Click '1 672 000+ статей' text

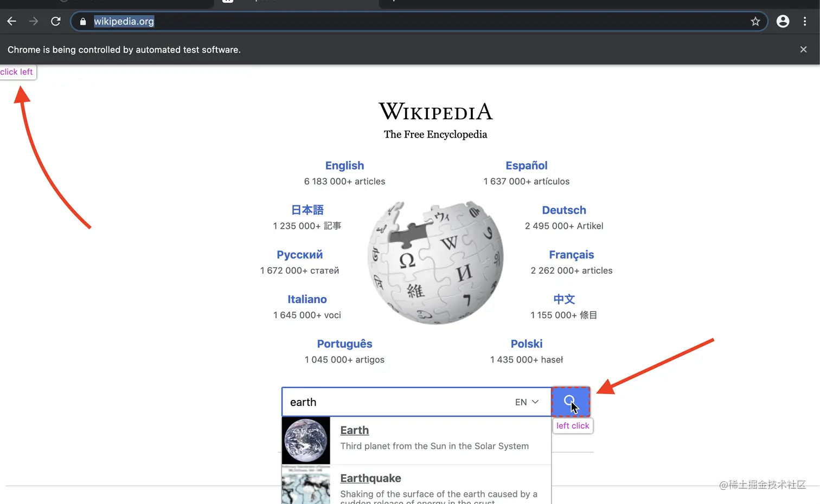299,270
